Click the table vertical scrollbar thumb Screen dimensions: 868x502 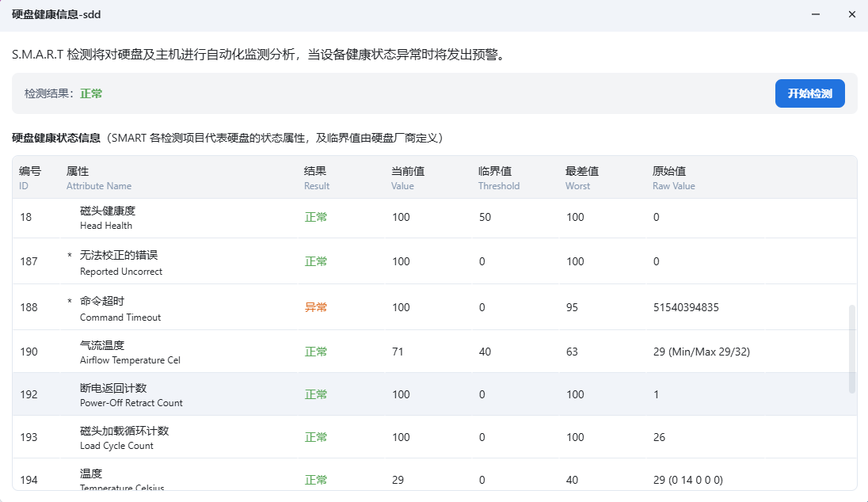852,348
